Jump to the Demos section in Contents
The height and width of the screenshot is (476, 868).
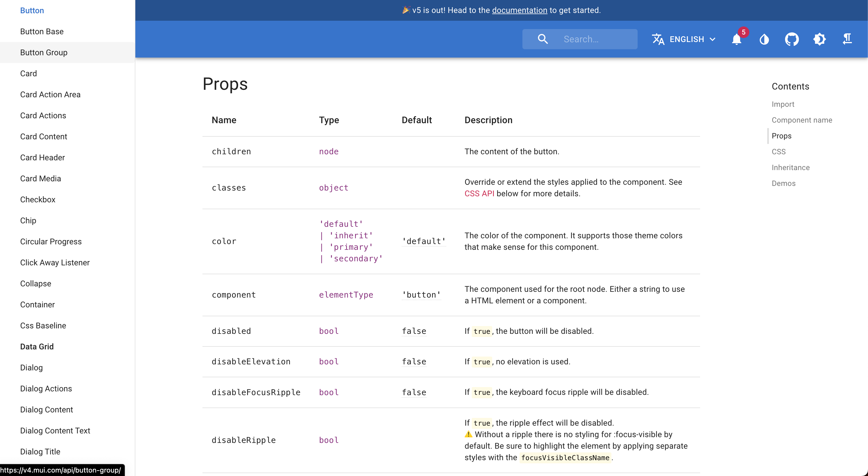[783, 184]
